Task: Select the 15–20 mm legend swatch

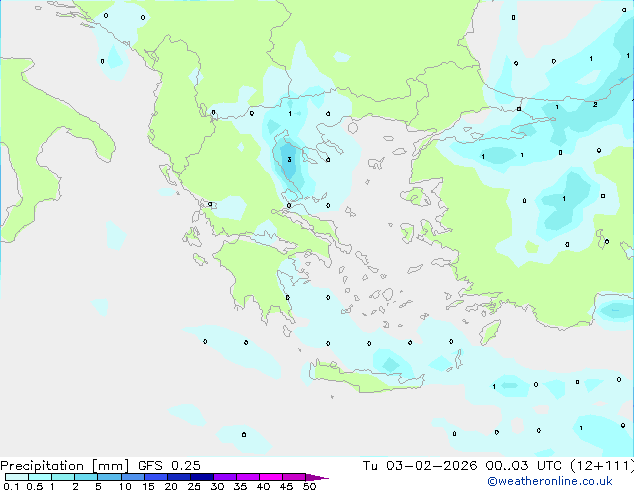Action: tap(155, 477)
